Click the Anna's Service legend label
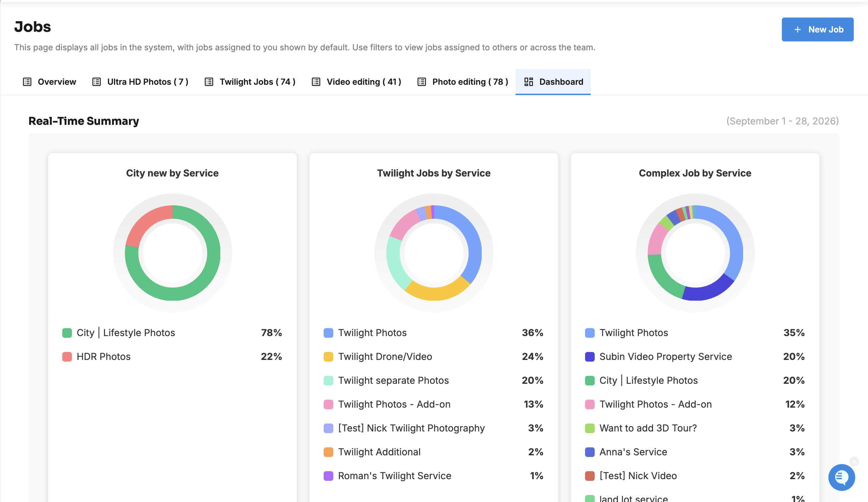868x502 pixels. point(633,452)
